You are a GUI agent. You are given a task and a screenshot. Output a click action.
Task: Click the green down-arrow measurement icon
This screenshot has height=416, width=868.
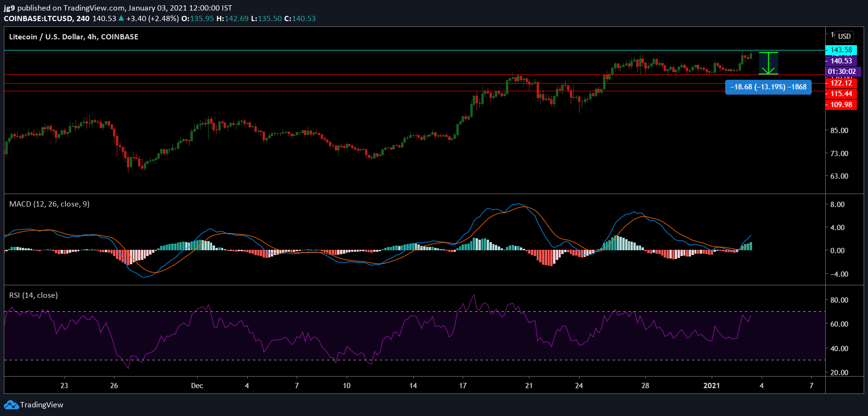click(x=768, y=63)
